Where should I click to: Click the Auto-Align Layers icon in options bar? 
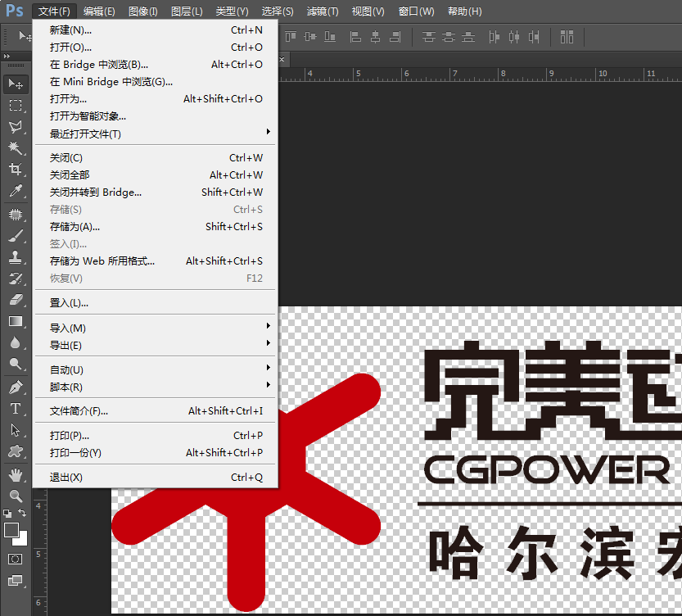point(567,37)
